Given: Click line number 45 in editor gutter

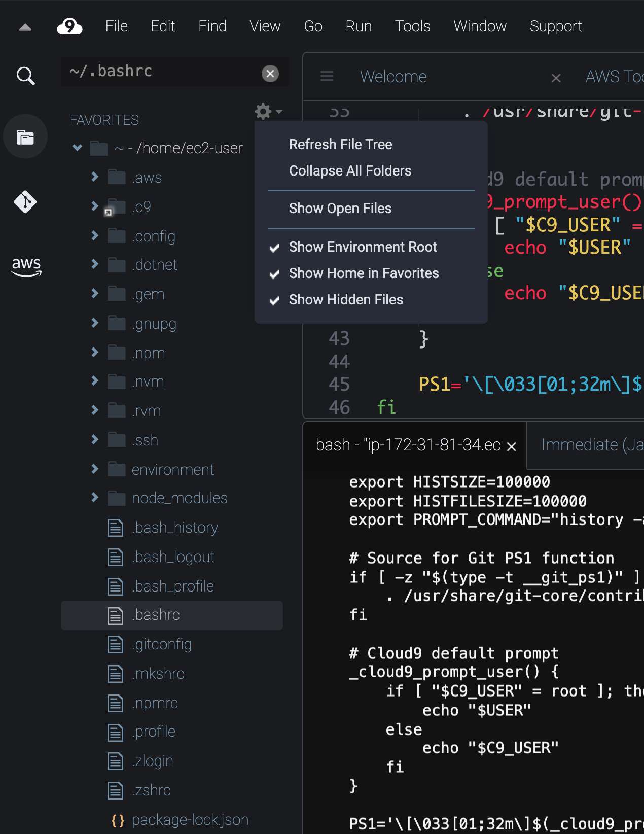Looking at the screenshot, I should point(339,385).
